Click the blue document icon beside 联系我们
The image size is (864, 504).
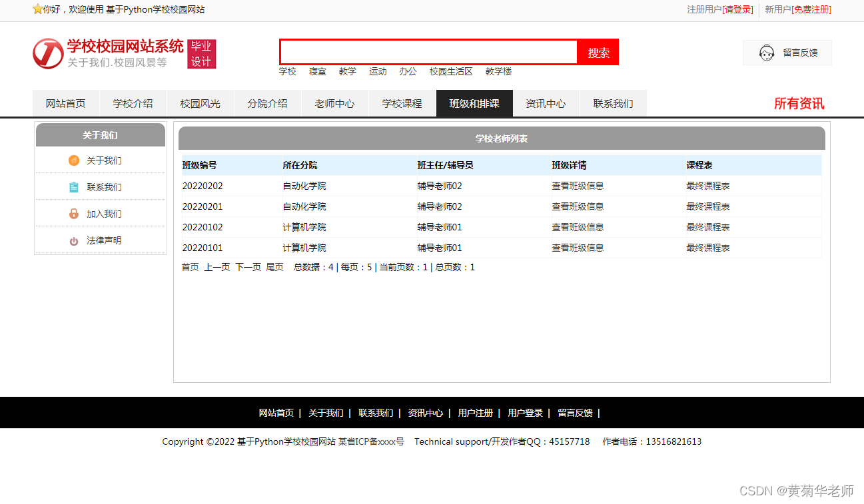[73, 187]
